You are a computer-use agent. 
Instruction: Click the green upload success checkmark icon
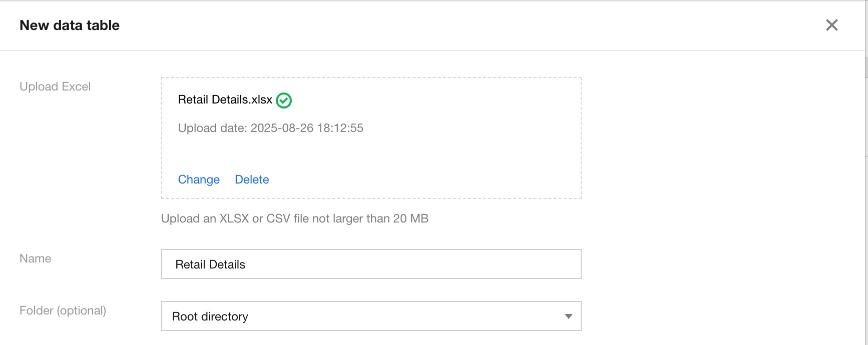coord(284,100)
